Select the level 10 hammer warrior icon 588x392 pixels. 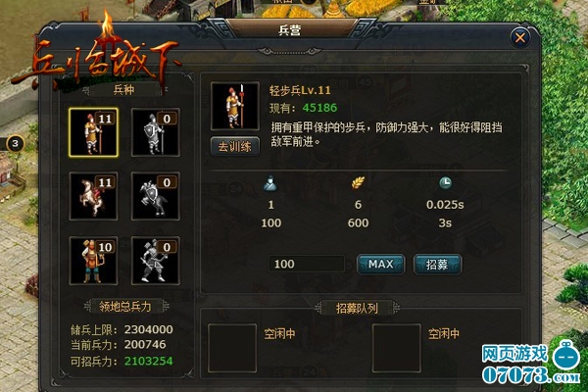(x=93, y=261)
